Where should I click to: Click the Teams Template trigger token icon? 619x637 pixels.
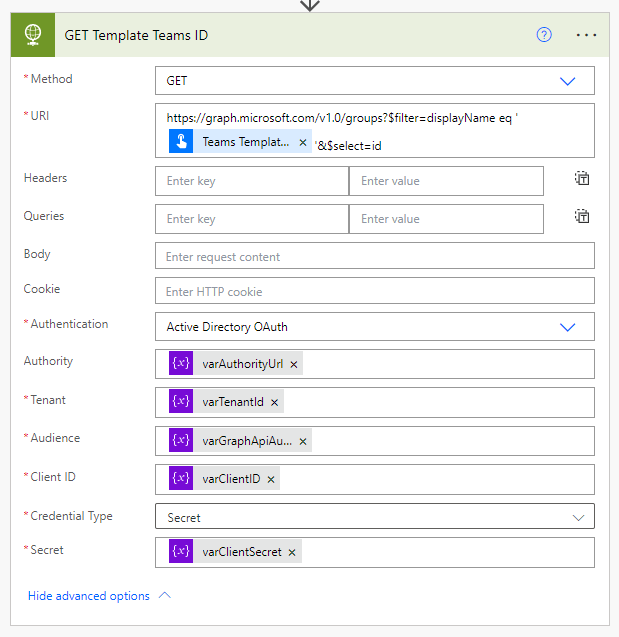point(181,141)
